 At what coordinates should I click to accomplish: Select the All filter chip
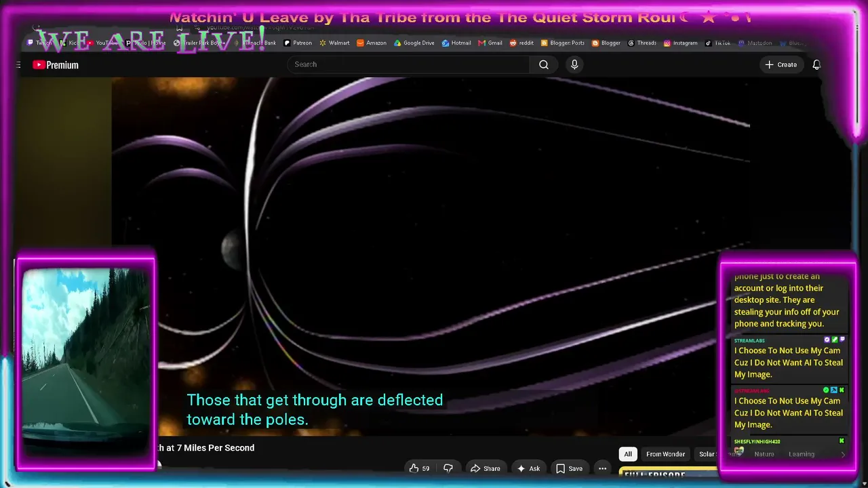[x=628, y=454]
